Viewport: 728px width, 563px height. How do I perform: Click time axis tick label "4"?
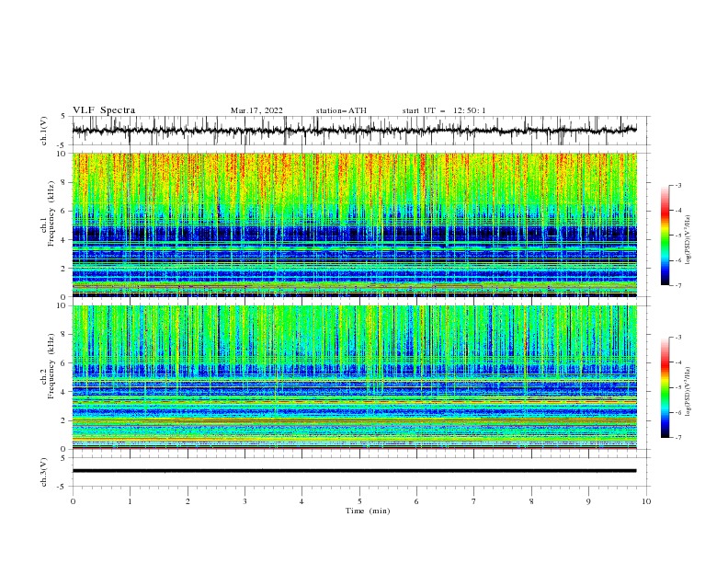(301, 501)
